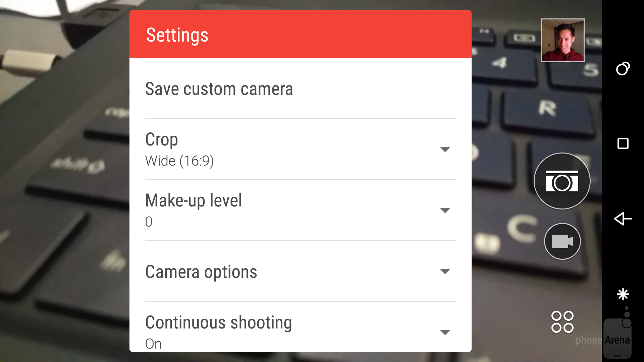Screen dimensions: 644x362
Task: Tap the Settings header title
Action: [177, 35]
